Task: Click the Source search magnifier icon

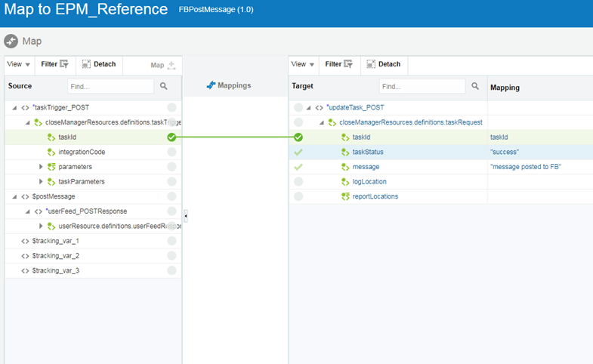Action: click(164, 86)
